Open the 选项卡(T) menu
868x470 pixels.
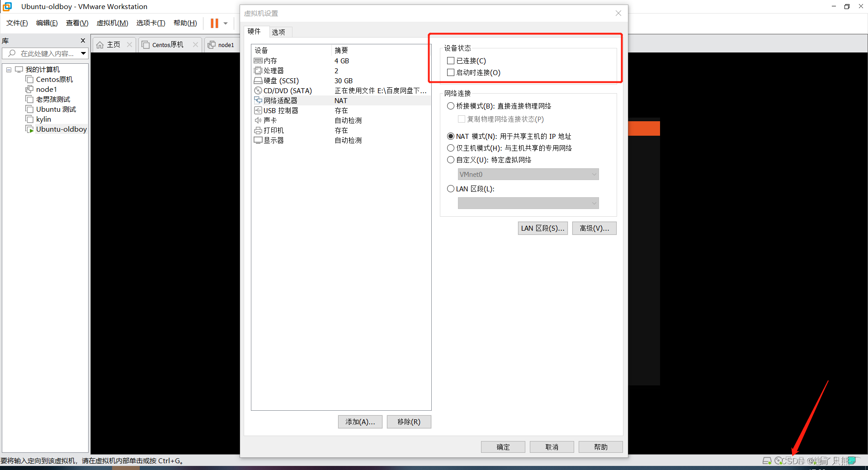[x=151, y=23]
